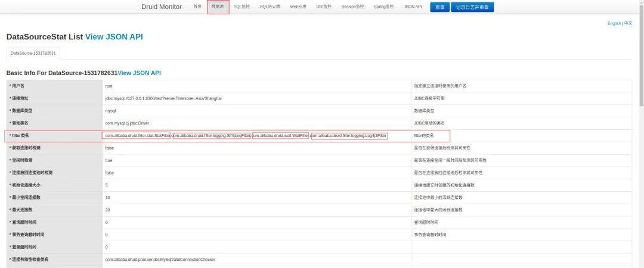Click description 连接池中最大的活跃连接数
The height and width of the screenshot is (268, 644).
[x=438, y=210]
